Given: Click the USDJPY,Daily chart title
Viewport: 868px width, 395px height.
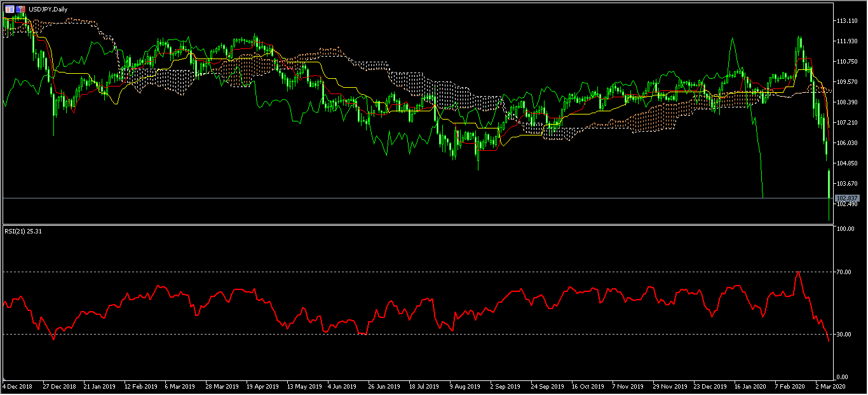Looking at the screenshot, I should 48,9.
